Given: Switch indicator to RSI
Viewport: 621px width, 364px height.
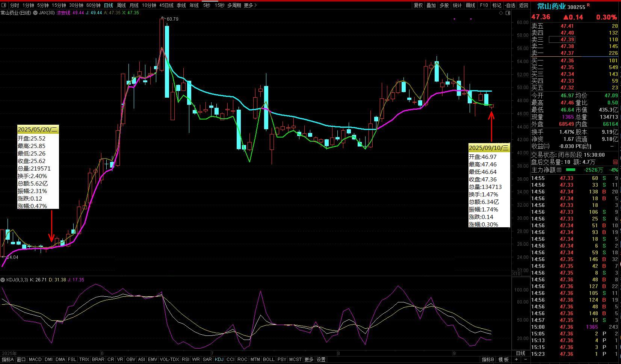Looking at the screenshot, I should [186, 359].
